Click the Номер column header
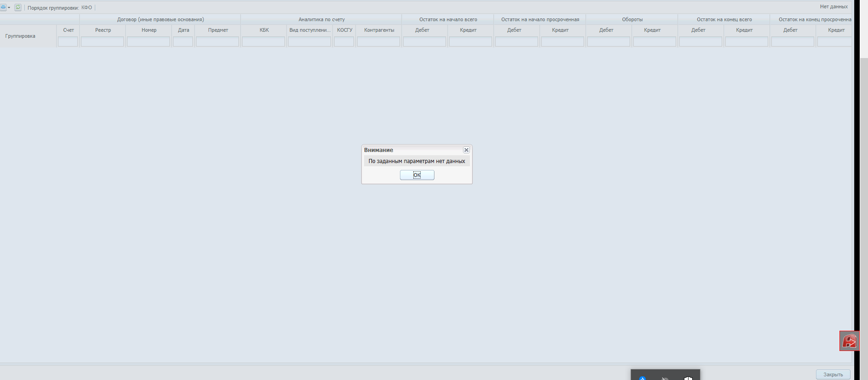This screenshot has height=380, width=868. click(149, 30)
